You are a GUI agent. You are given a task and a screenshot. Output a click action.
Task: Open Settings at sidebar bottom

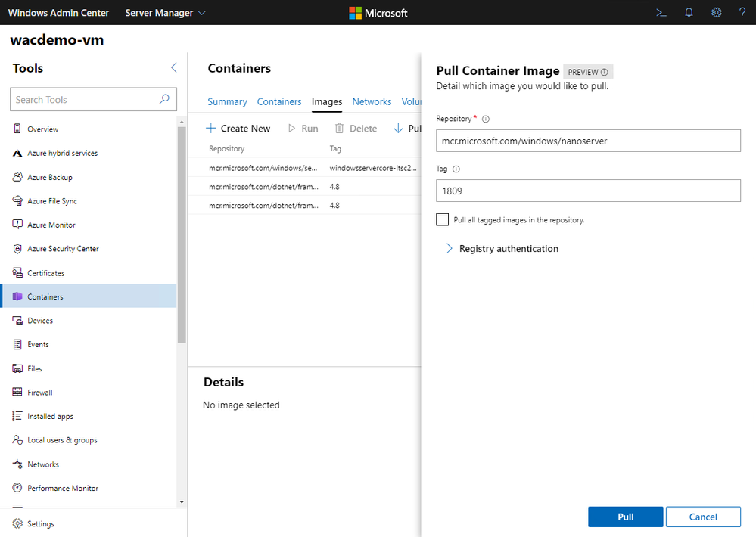tap(33, 523)
